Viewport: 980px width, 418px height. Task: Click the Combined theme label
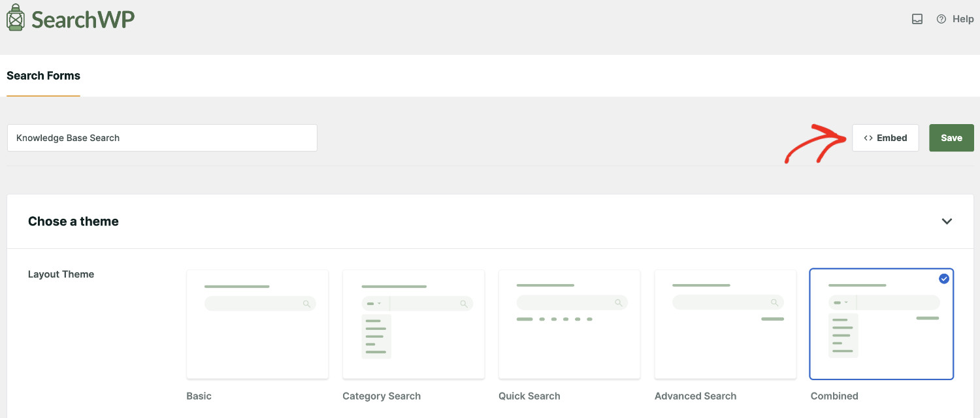[x=834, y=396]
